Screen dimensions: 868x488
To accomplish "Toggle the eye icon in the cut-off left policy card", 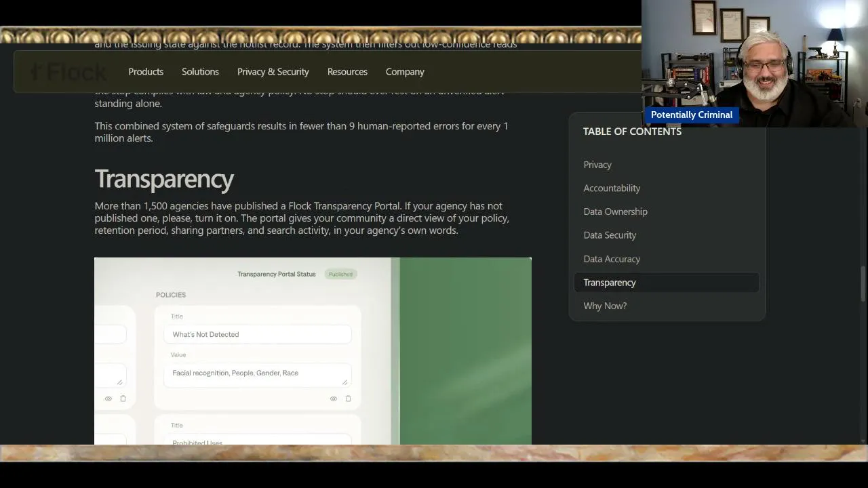I will (108, 399).
